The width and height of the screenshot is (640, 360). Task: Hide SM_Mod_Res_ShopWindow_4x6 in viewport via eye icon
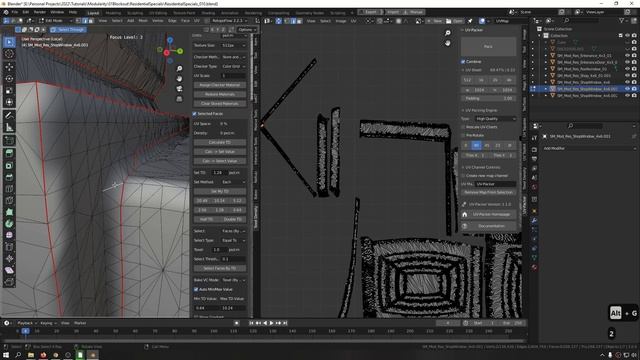point(627,82)
